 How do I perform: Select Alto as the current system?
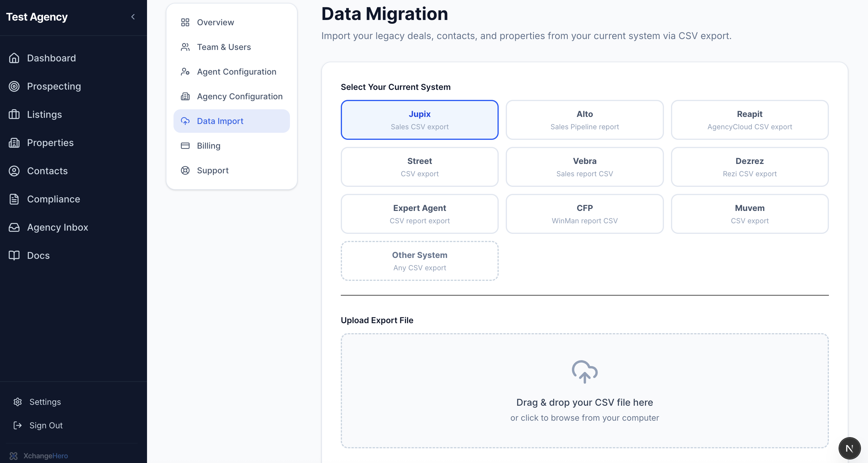click(x=584, y=120)
